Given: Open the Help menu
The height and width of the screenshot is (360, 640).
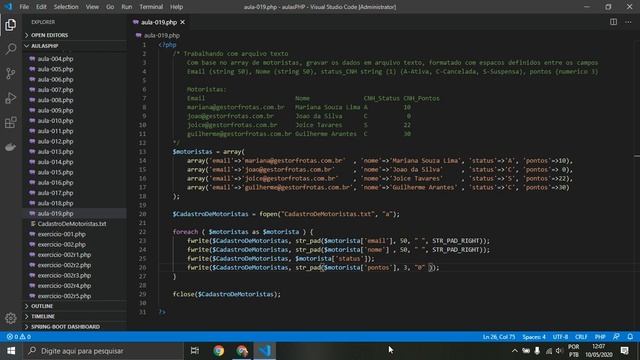Looking at the screenshot, I should (176, 7).
